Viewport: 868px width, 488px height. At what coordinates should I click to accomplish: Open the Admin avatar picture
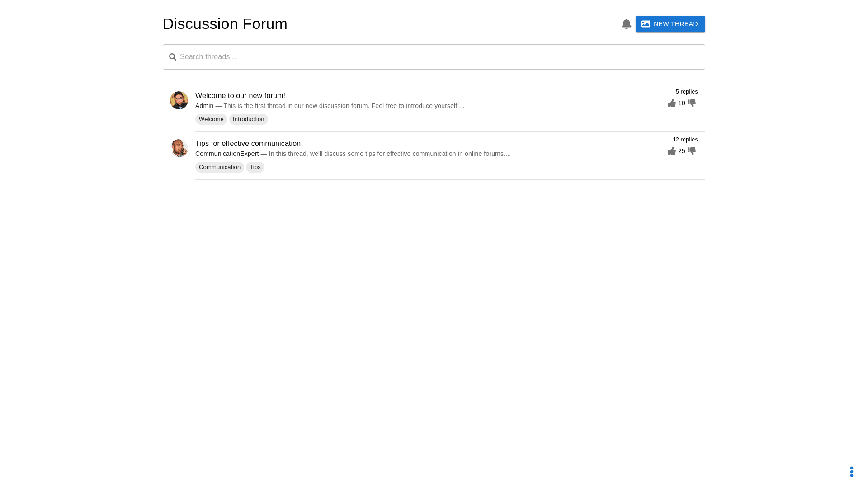(x=179, y=100)
